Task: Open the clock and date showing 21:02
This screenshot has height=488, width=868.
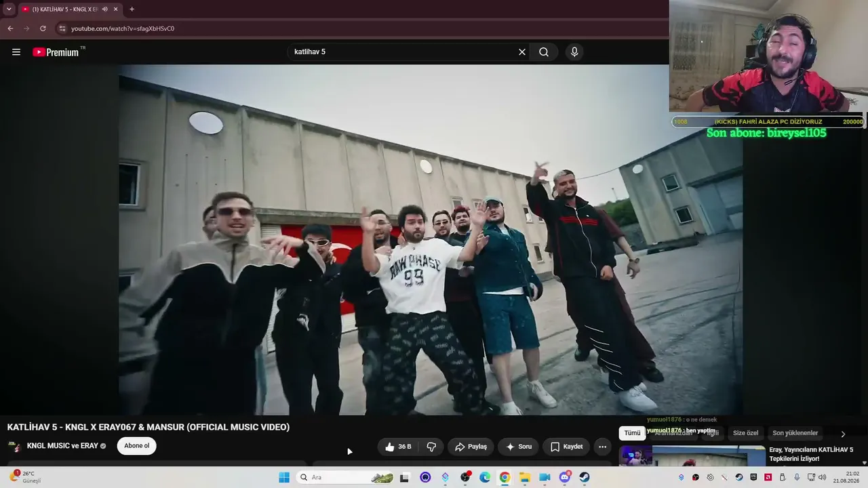Action: coord(847,477)
